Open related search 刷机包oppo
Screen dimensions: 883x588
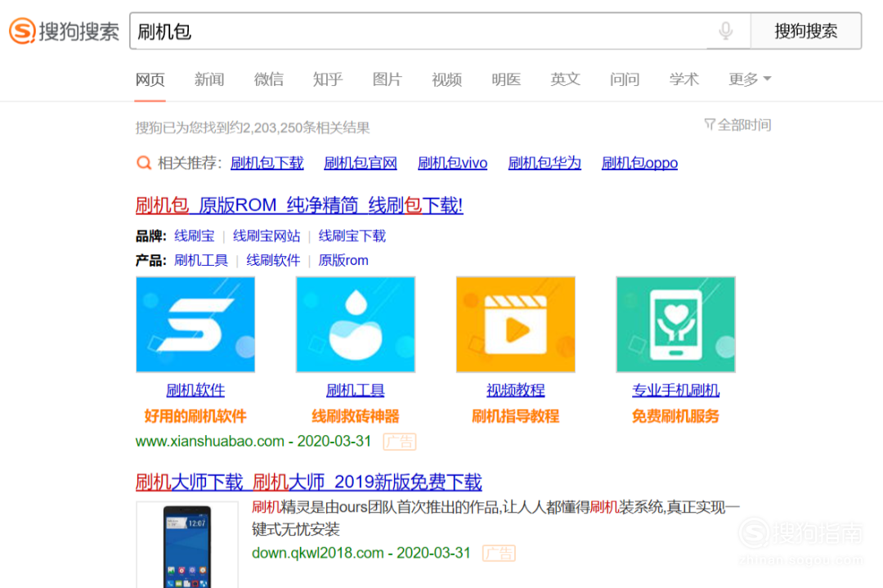(x=639, y=164)
